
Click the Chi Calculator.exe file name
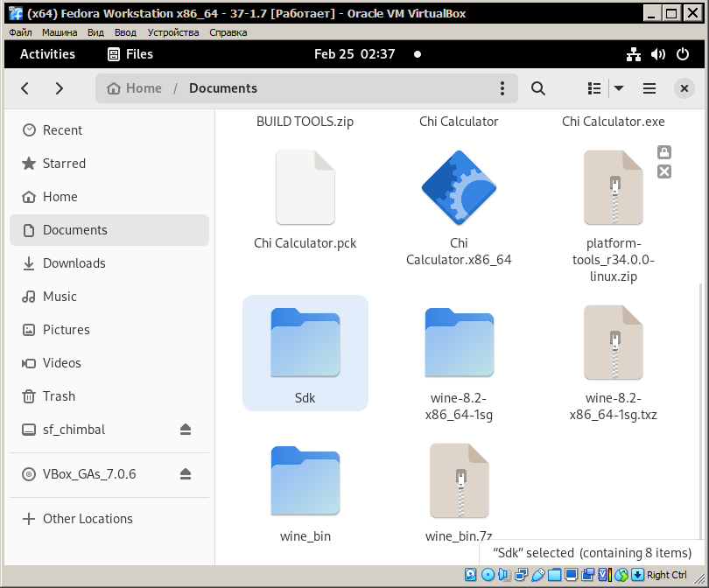click(613, 122)
